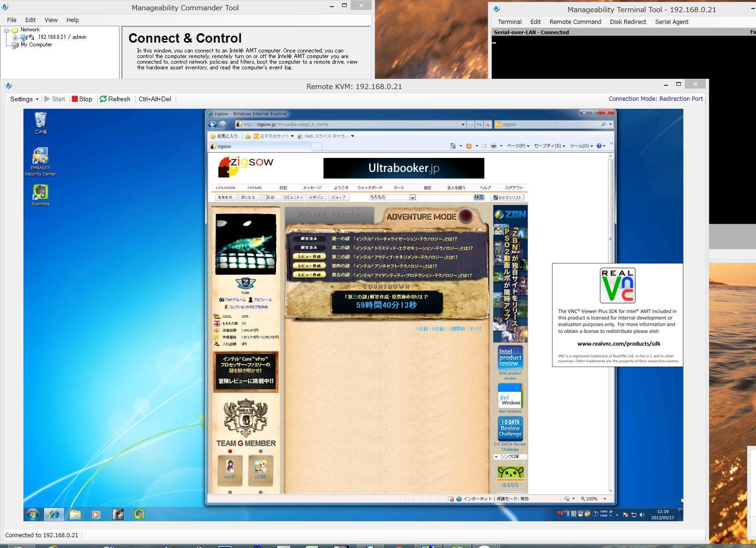756x548 pixels.
Task: Send Ctrl+Alt+Del to the remote computer
Action: click(155, 99)
